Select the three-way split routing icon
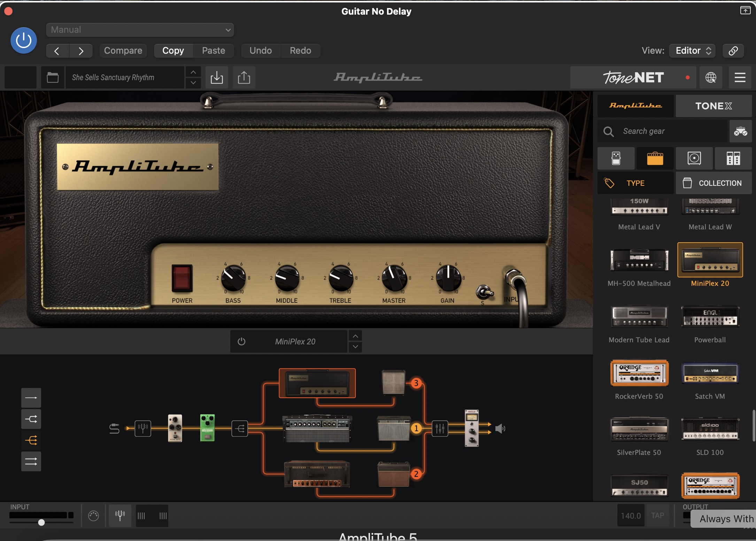The width and height of the screenshot is (756, 541). pos(31,440)
